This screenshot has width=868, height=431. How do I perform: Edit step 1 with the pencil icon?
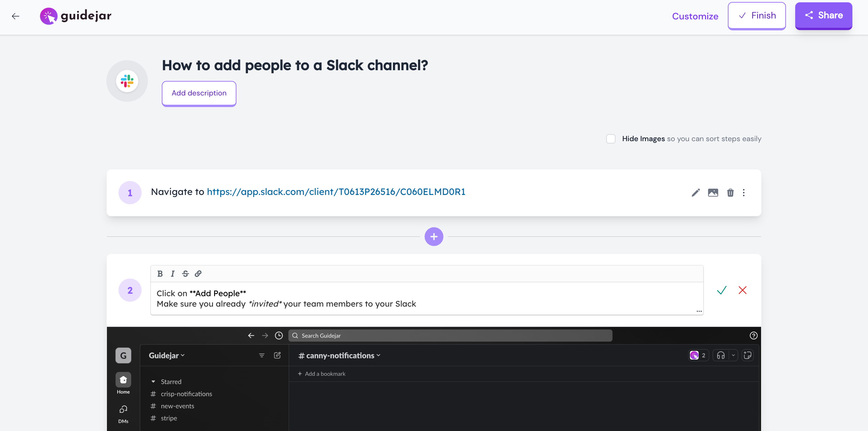(695, 193)
